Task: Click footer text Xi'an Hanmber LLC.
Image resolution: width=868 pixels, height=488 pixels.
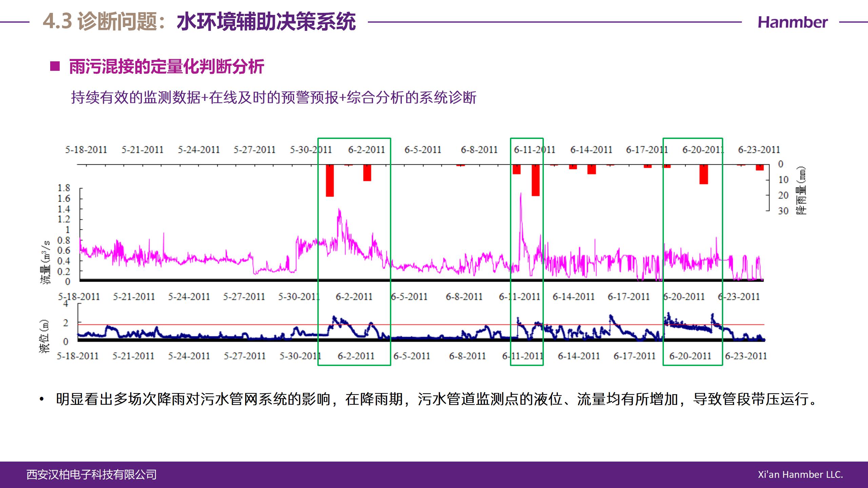Action: coord(801,474)
